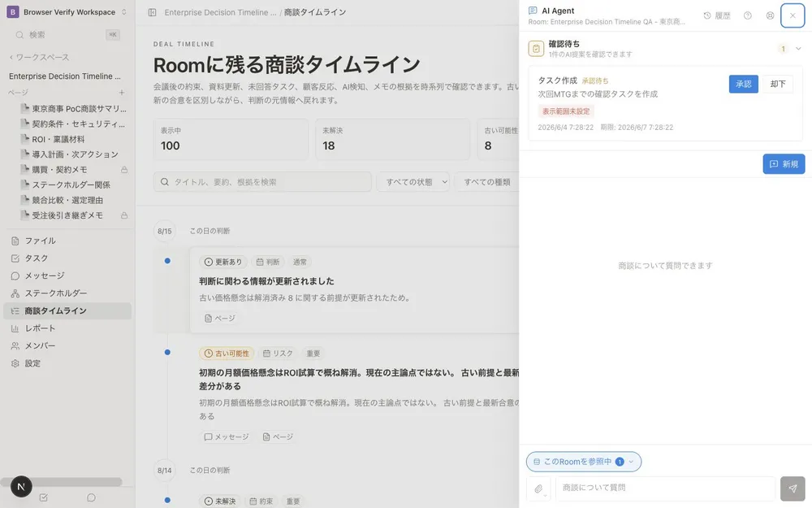Click the bottom bar checklist icon

pos(44,497)
